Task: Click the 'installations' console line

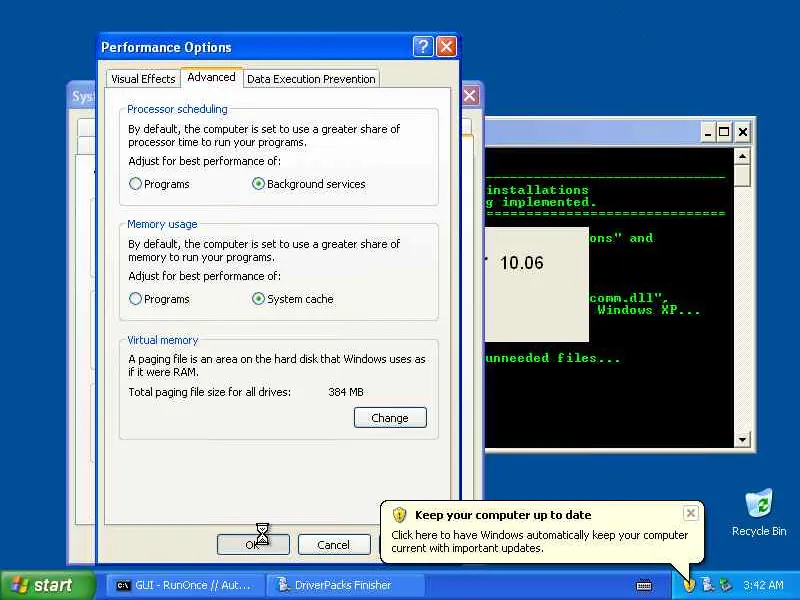Action: coord(537,190)
